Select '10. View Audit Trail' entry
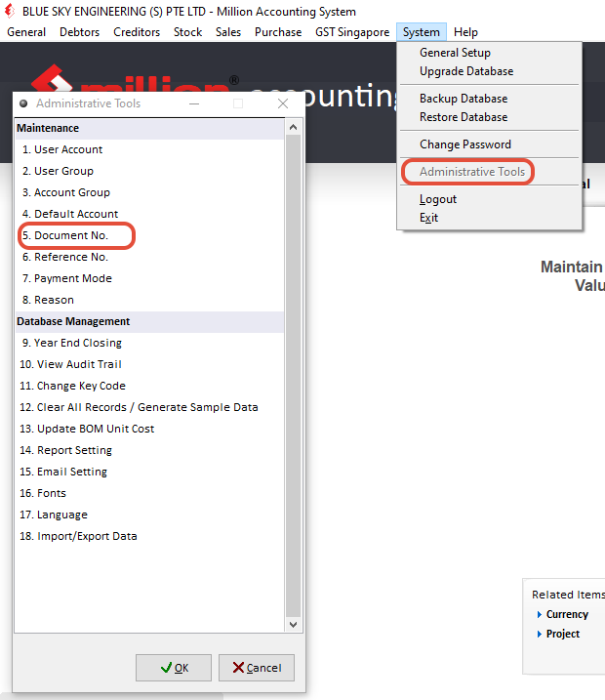 pos(150,364)
